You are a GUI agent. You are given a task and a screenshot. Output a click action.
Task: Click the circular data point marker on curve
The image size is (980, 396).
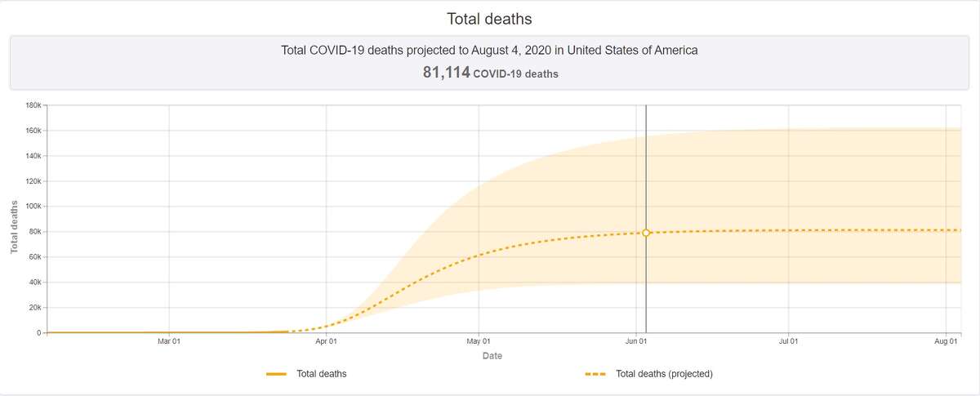(646, 233)
